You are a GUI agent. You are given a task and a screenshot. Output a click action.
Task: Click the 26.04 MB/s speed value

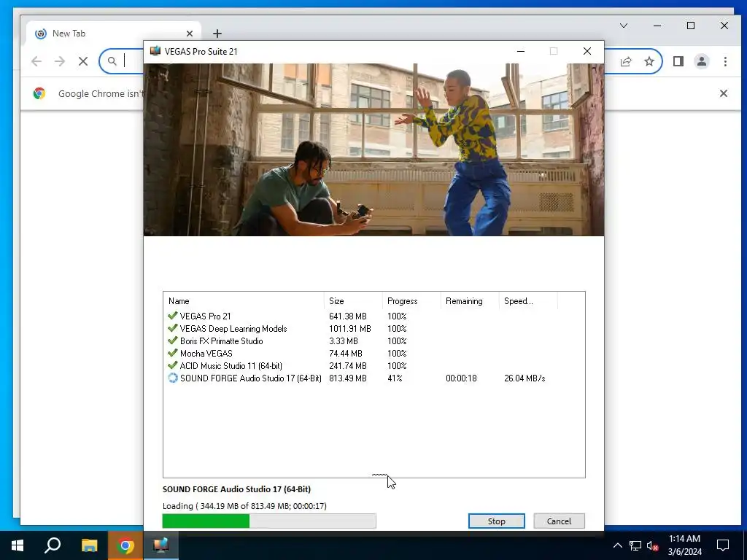525,378
